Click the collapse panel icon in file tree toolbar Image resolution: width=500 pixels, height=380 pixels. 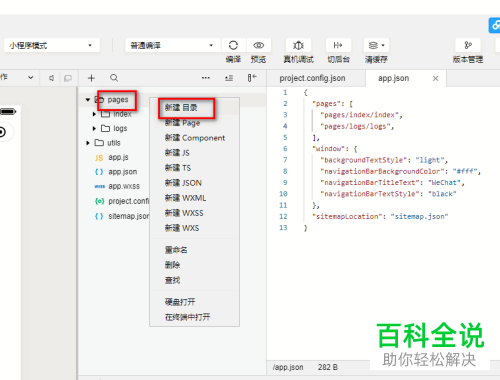click(252, 78)
